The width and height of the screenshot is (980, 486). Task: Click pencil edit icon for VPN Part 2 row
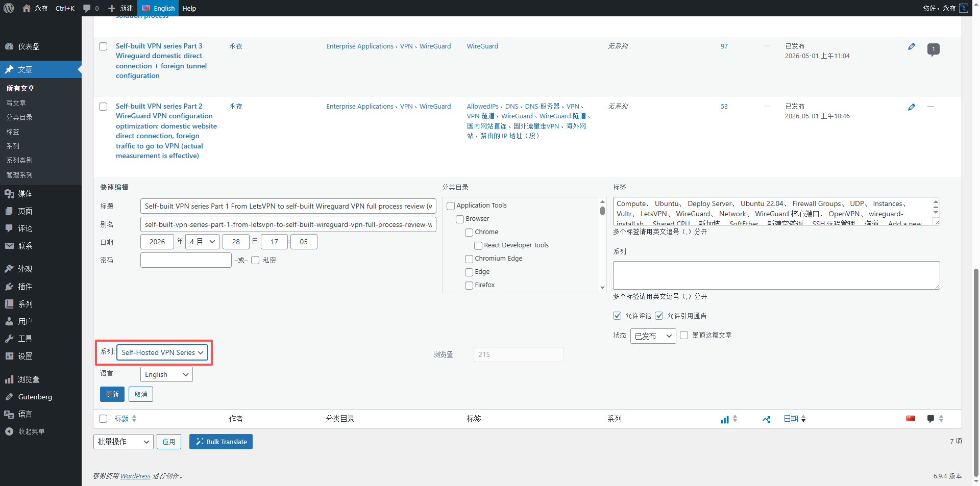click(912, 107)
